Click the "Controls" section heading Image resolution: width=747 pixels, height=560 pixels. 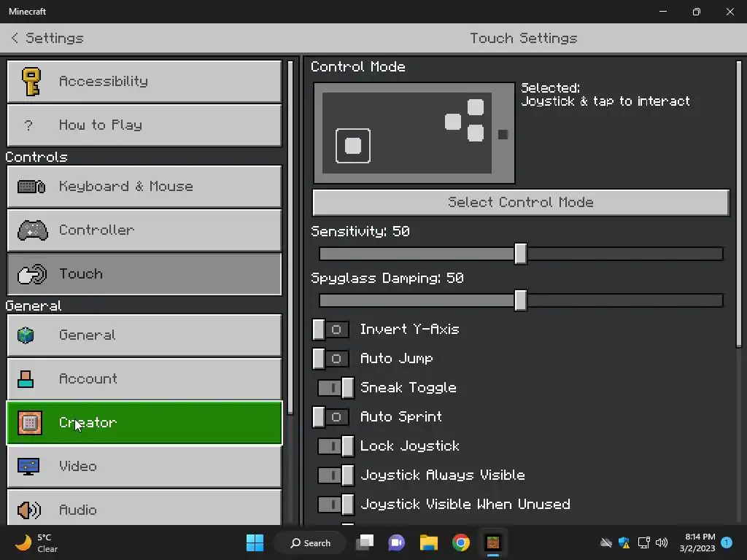[36, 157]
